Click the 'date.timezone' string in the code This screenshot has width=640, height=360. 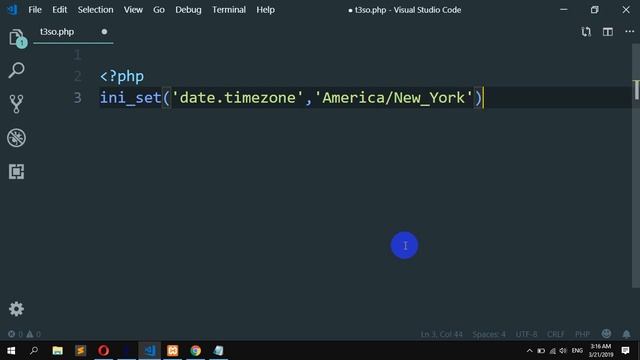point(238,98)
